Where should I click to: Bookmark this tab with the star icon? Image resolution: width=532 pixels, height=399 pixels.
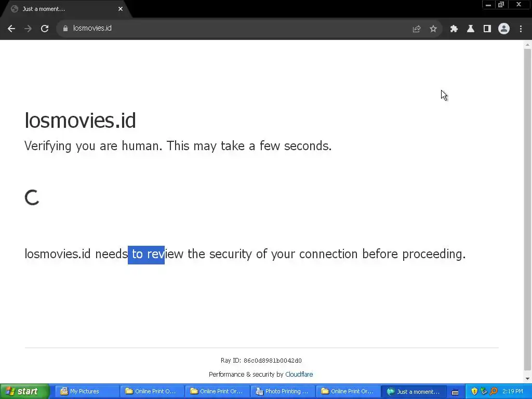pos(433,29)
